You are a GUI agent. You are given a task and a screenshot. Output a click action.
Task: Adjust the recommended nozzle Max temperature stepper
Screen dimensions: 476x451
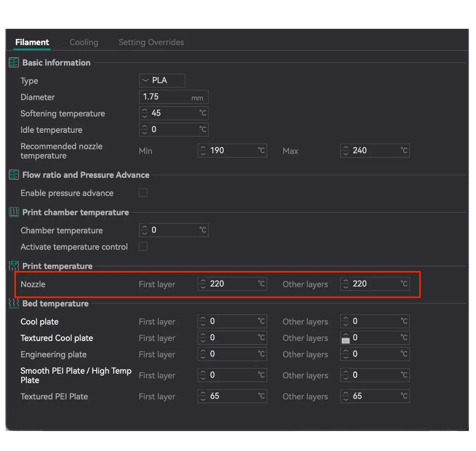coord(345,151)
